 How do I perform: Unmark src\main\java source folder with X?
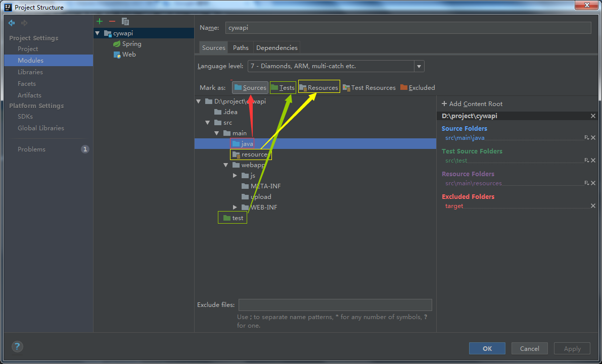(x=593, y=138)
